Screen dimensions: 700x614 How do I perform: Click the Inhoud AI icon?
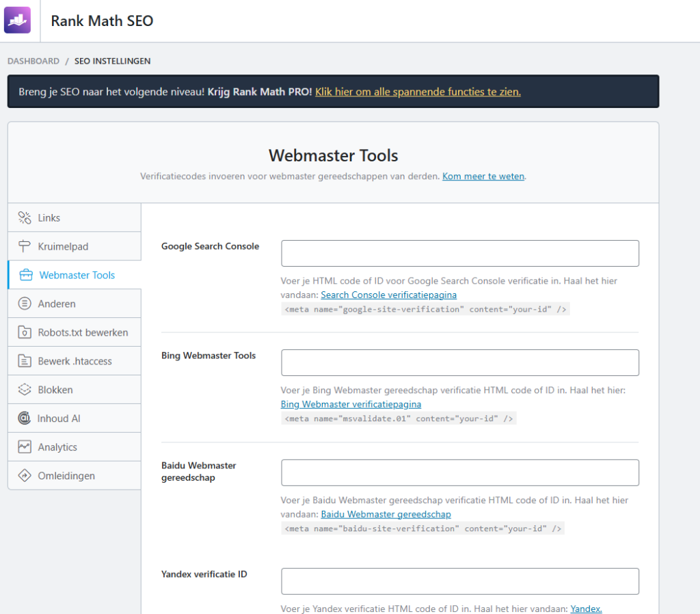24,418
